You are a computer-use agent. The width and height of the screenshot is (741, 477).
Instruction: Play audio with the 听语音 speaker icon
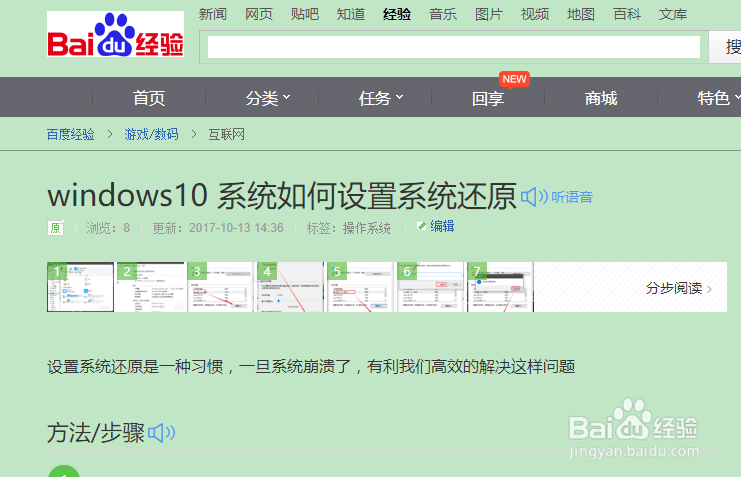click(x=534, y=197)
